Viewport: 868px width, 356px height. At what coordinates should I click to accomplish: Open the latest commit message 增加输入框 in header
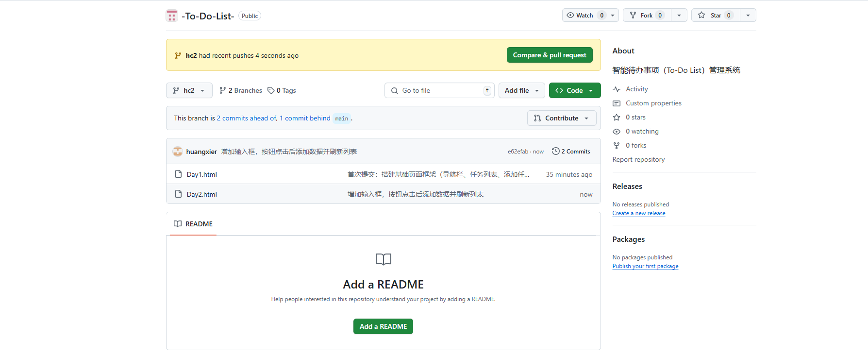289,152
